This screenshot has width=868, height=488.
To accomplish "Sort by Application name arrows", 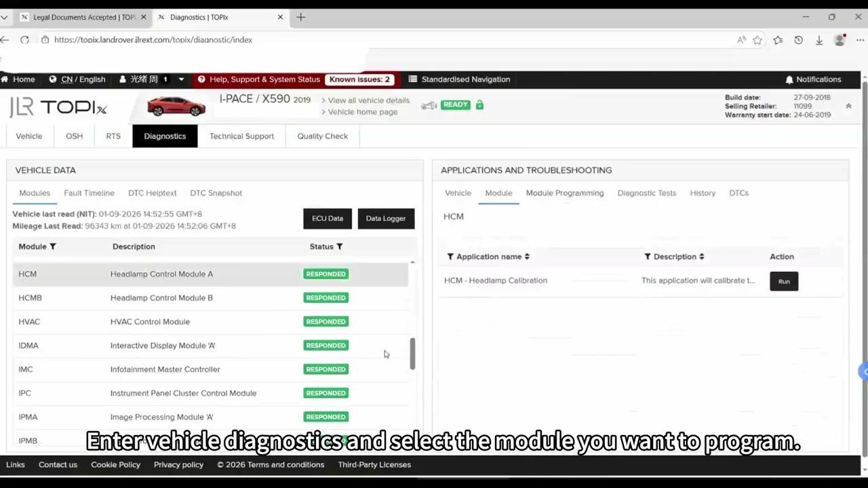I will pos(527,257).
